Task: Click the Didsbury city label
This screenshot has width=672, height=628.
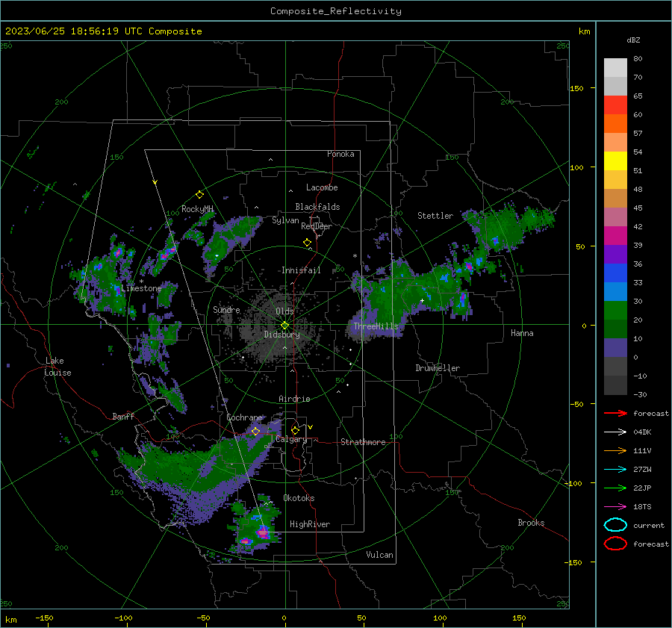Action: [x=281, y=335]
